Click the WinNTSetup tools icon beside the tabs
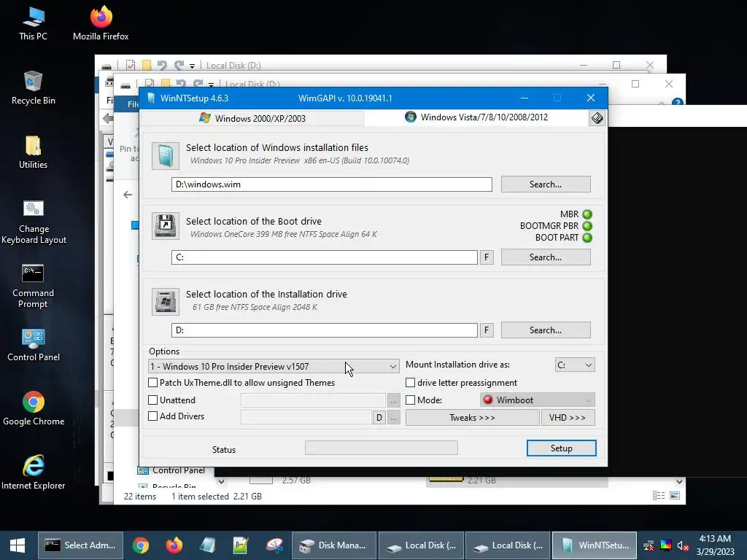Viewport: 747px width, 560px height. [597, 118]
